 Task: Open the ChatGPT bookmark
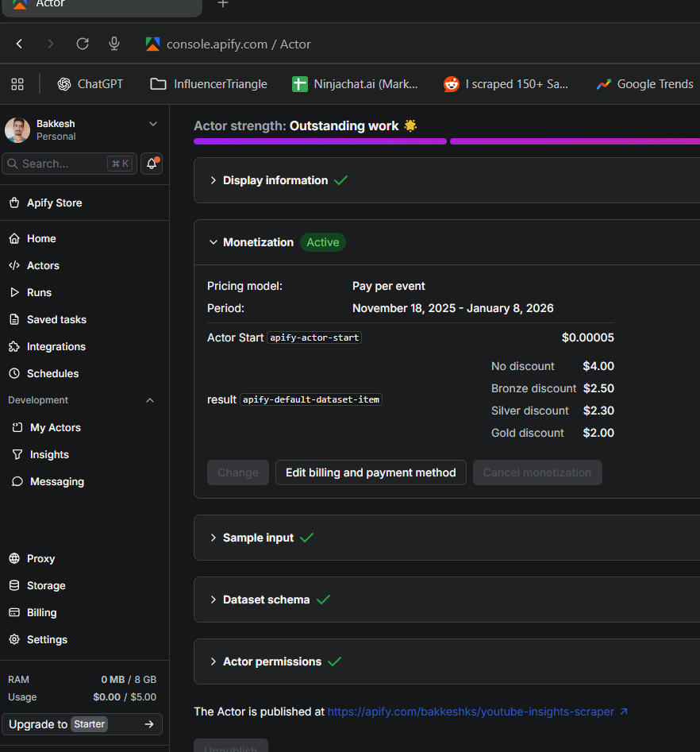90,84
